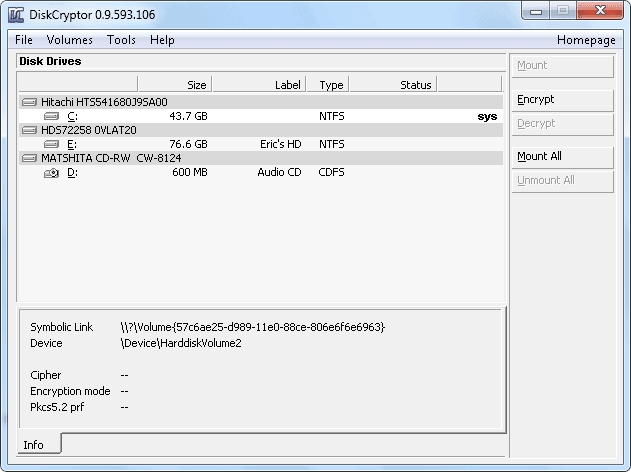Switch to the Info tab
Viewport: 631px width, 472px height.
[39, 444]
